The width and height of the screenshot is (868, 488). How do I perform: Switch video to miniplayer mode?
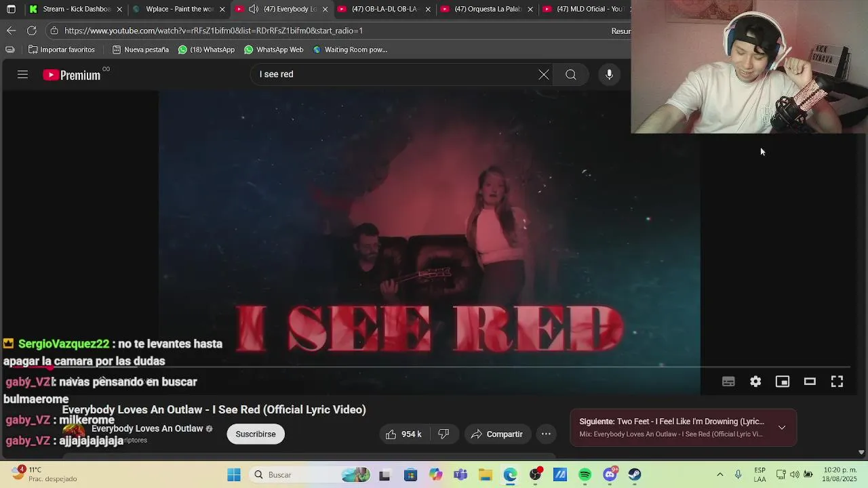[783, 382]
